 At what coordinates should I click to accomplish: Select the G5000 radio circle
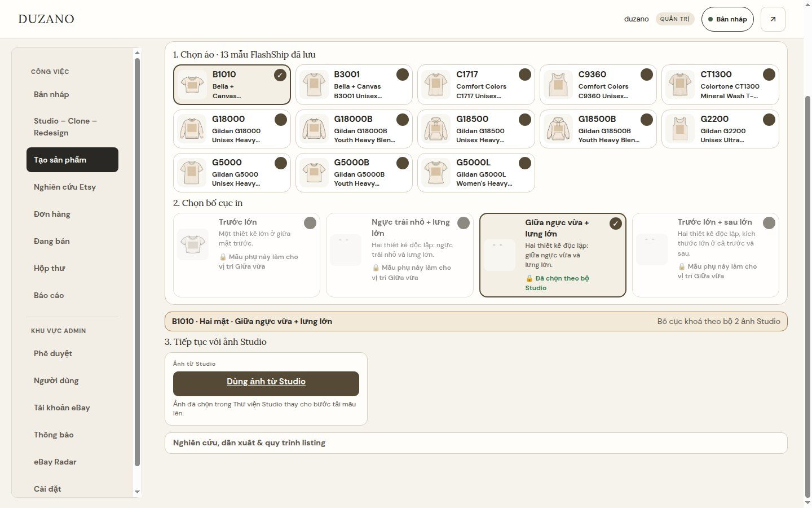coord(281,163)
